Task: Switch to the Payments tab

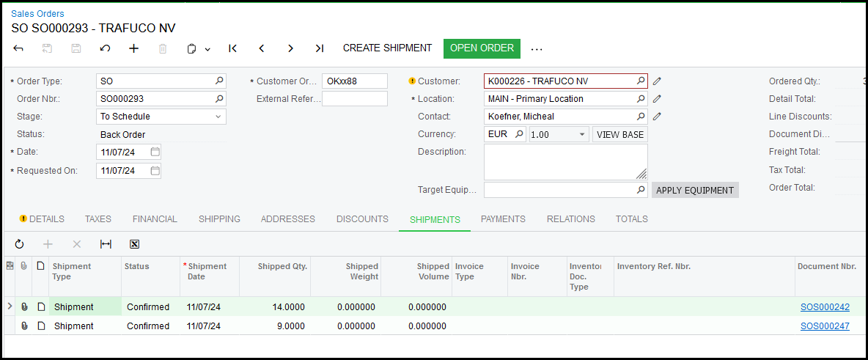Action: click(x=503, y=219)
